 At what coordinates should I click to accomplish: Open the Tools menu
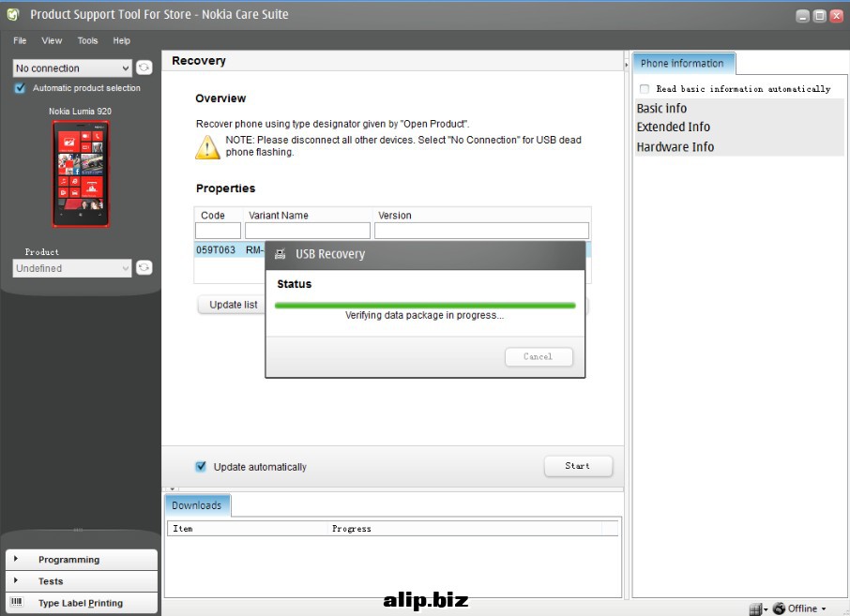88,40
